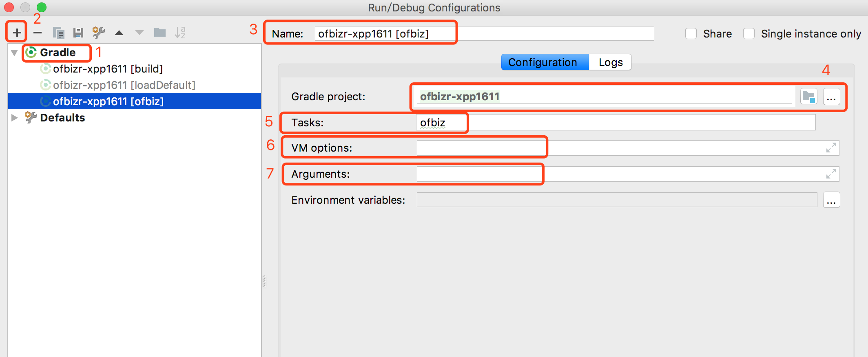Copy the selected configuration
This screenshot has width=868, height=357.
(x=58, y=33)
